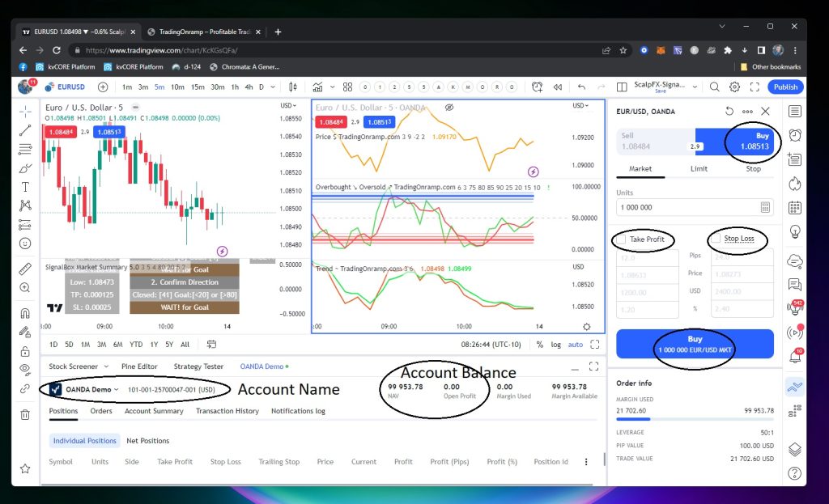The height and width of the screenshot is (504, 829).
Task: Select the Text drawing tool
Action: [x=25, y=187]
